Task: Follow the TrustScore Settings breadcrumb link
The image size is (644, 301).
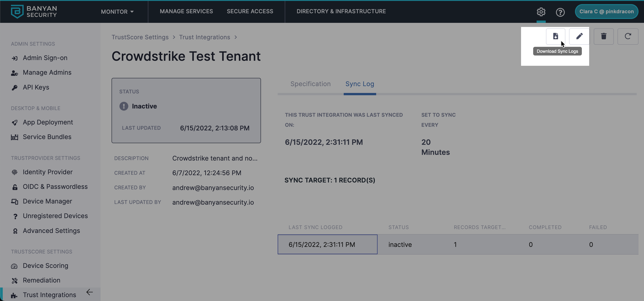Action: point(140,37)
